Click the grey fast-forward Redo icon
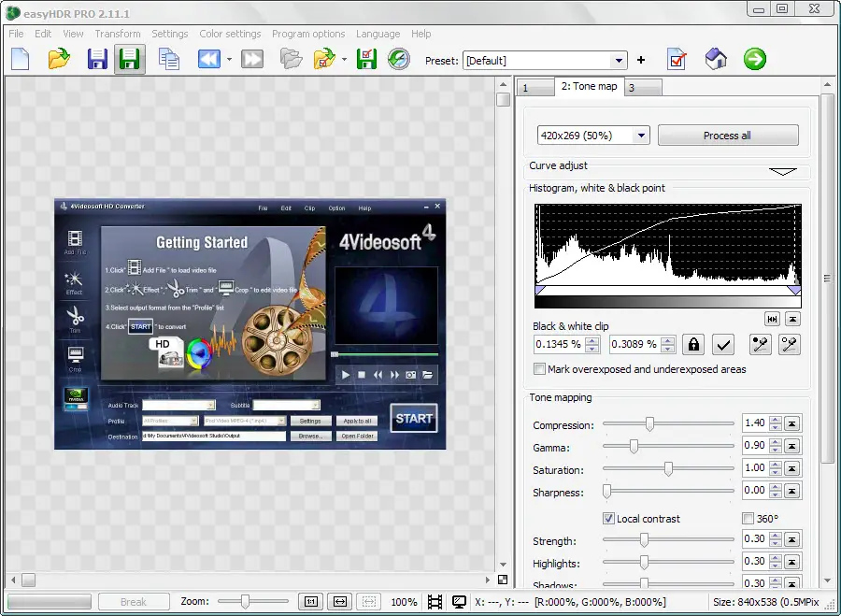 pyautogui.click(x=252, y=59)
